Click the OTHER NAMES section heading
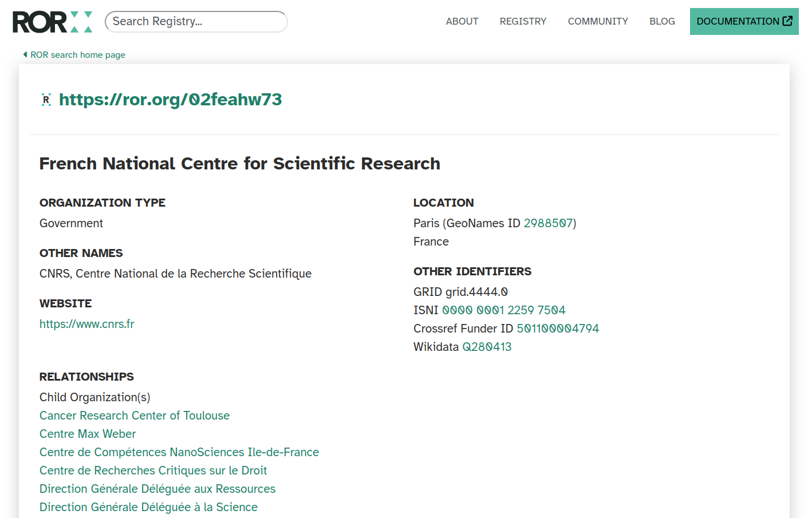 click(81, 253)
